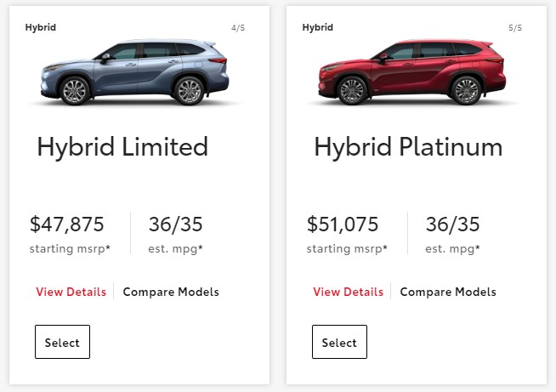Click the $47,875 starting MSRP price
This screenshot has height=392, width=556.
coord(66,224)
